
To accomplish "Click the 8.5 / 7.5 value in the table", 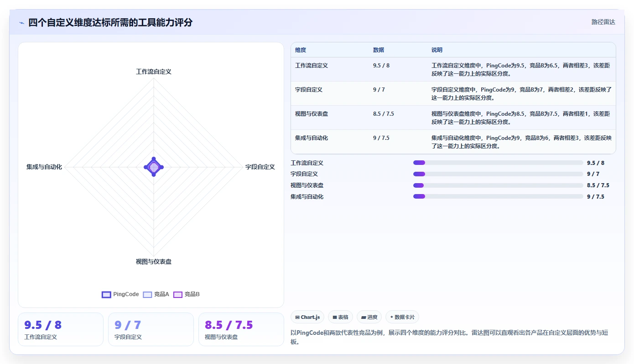I will pos(384,114).
